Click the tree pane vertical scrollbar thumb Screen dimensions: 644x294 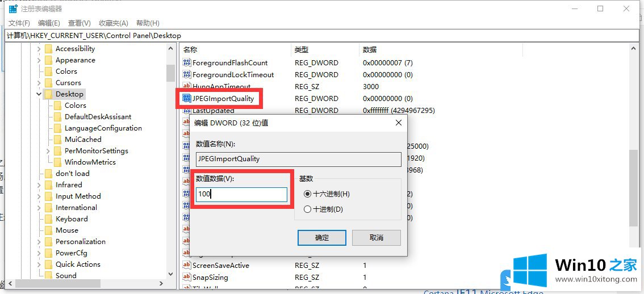[171, 73]
